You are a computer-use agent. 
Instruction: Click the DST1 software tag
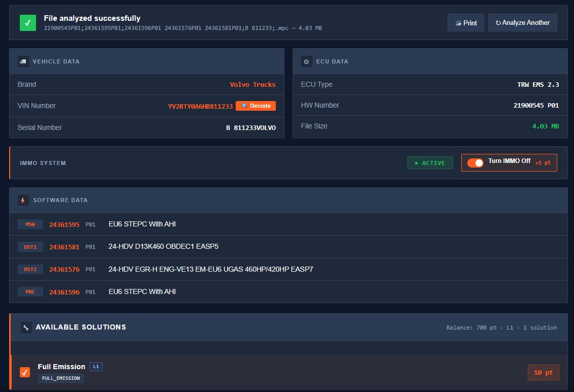click(x=30, y=247)
